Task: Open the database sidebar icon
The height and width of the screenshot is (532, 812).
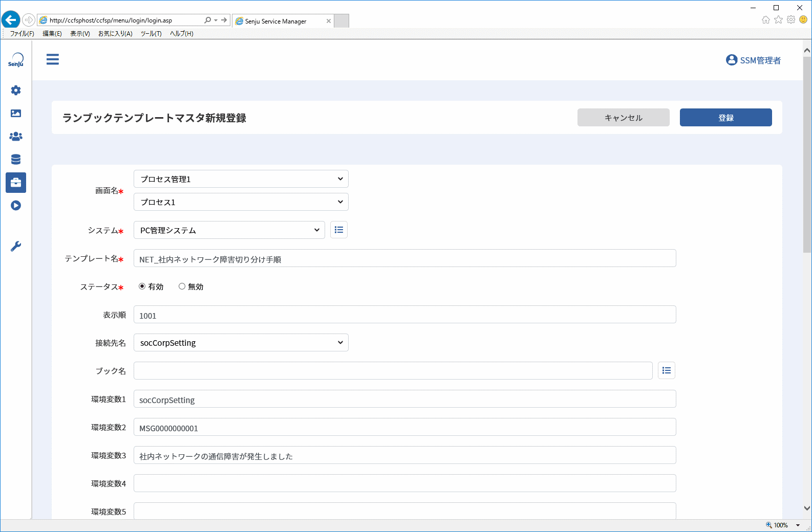Action: 16,160
